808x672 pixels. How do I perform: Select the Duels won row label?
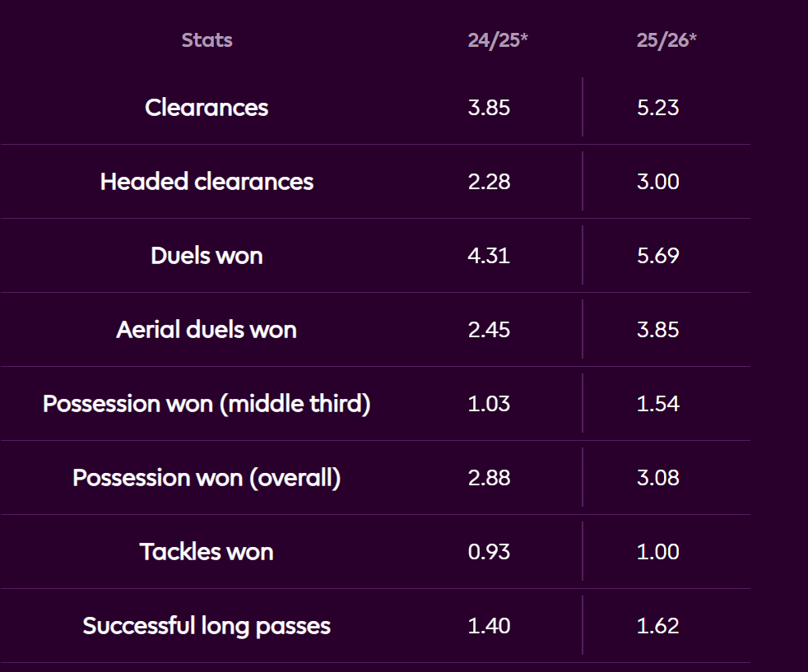click(x=207, y=256)
